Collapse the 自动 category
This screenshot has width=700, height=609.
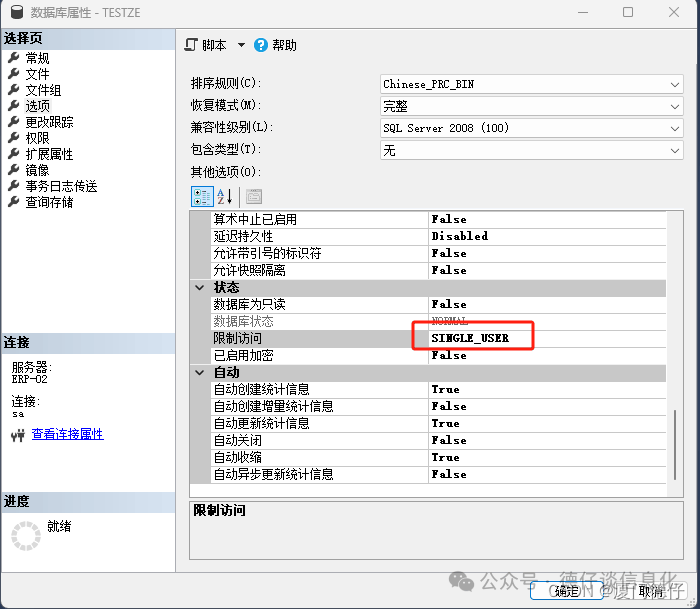[x=200, y=372]
